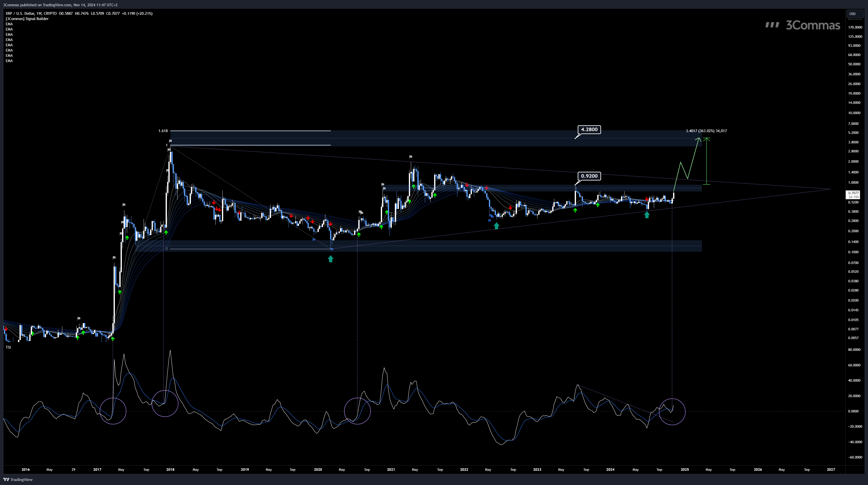Click the -40.0000 value on the TSI scale
The image size is (868, 485).
pos(855,442)
